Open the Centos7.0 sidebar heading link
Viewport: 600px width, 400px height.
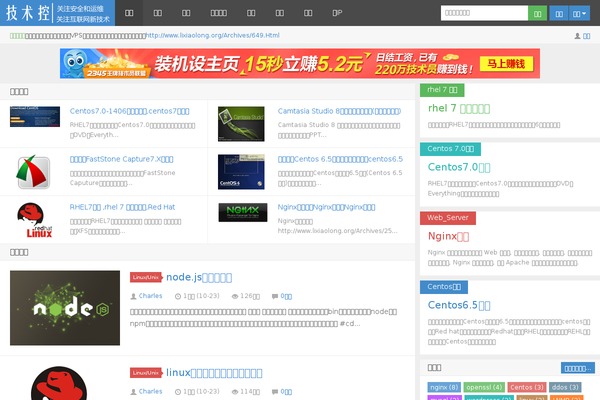tap(459, 167)
